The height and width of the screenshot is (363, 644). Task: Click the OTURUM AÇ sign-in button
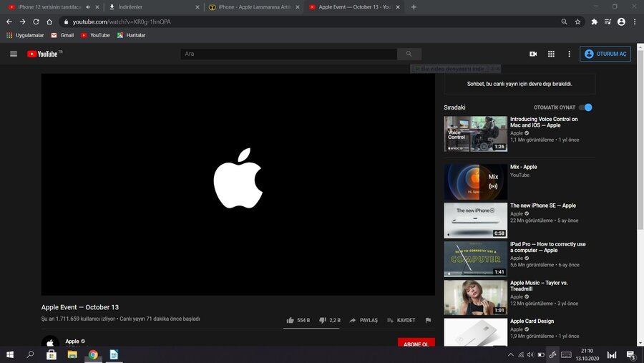coord(605,54)
